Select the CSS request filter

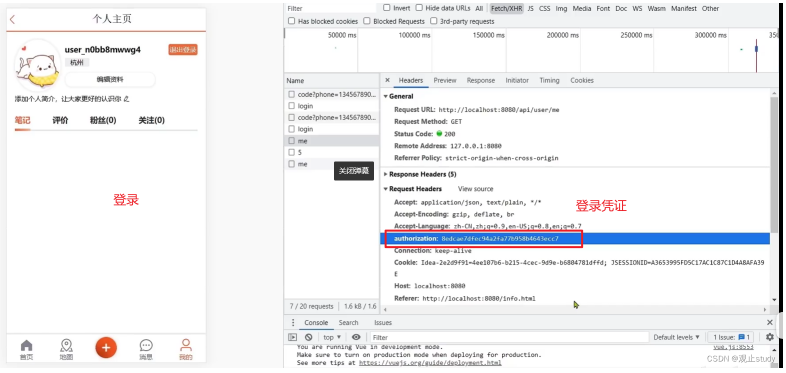[x=544, y=9]
